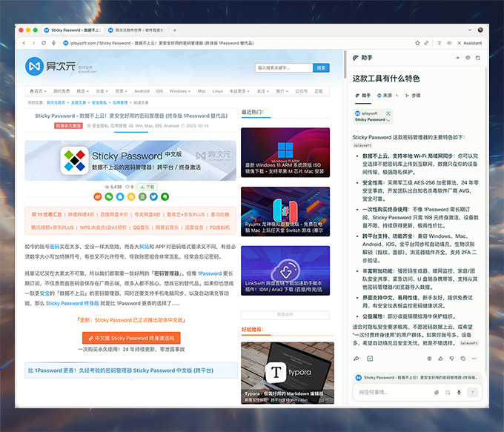The image size is (504, 432).
Task: Open more options ellipsis under the answer
Action: coord(474,359)
